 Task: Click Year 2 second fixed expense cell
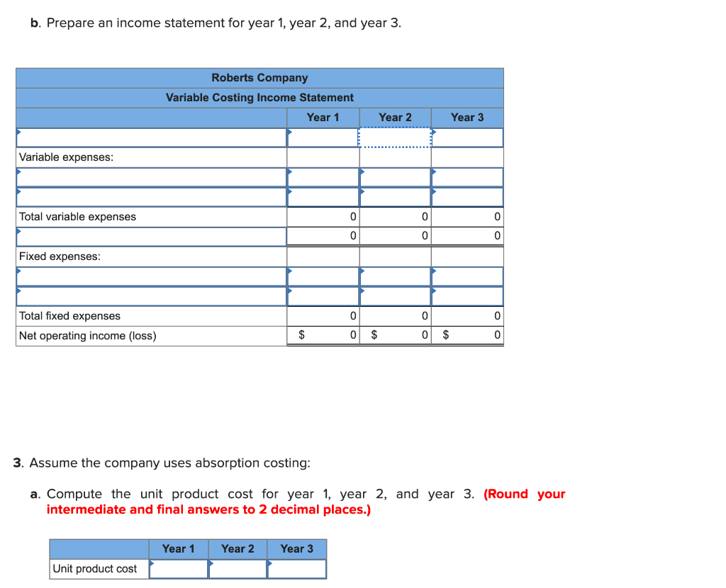coord(395,297)
